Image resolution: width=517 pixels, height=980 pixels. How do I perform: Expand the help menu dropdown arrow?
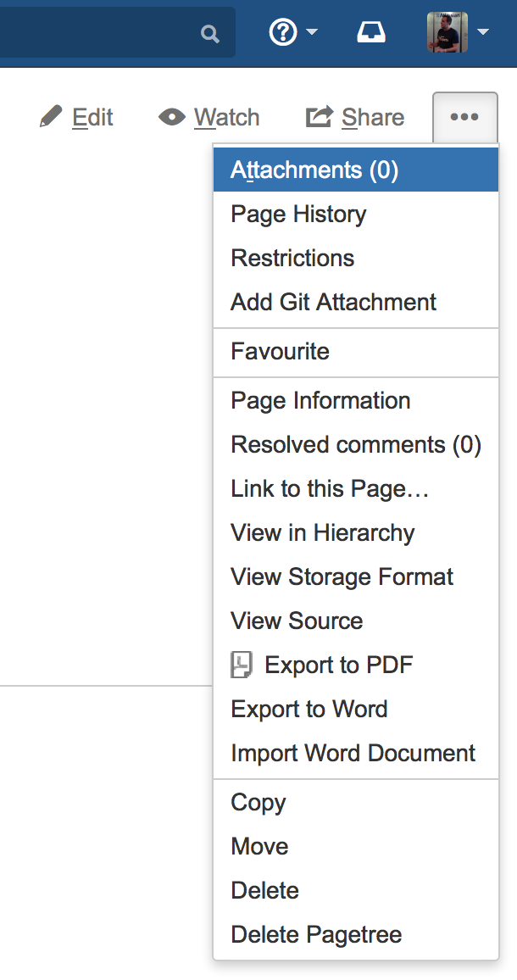[311, 32]
